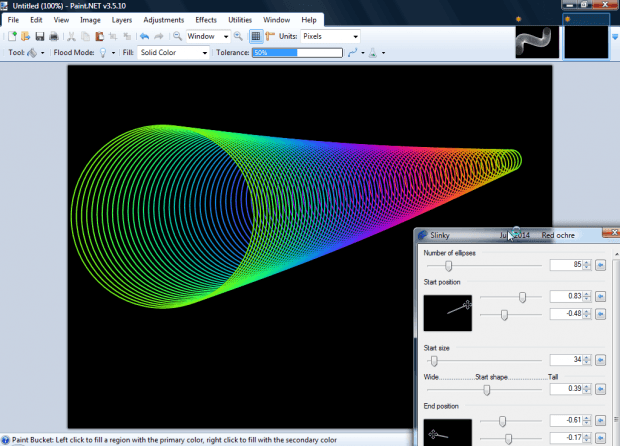Open the Adjustments menu

(163, 20)
